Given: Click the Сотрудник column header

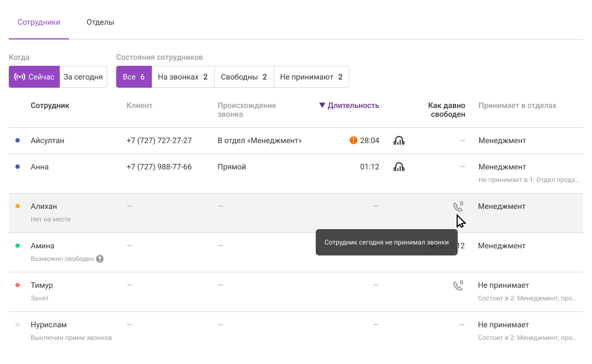Looking at the screenshot, I should tap(50, 106).
